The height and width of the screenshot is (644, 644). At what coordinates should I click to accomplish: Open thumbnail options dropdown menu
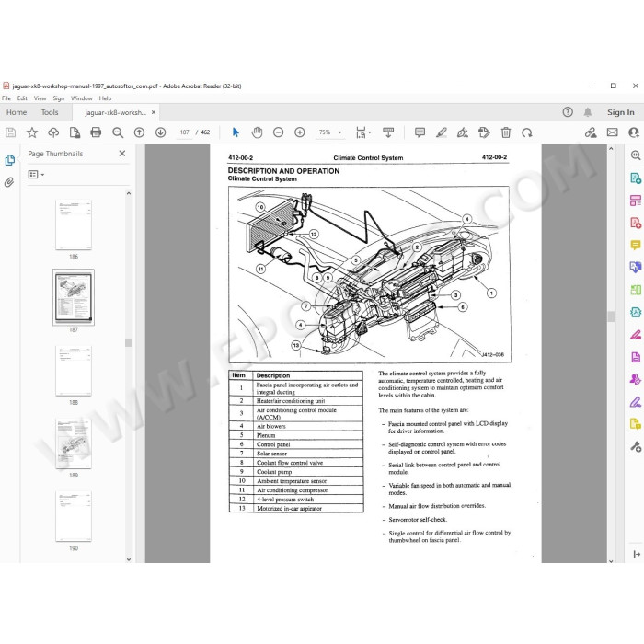point(36,175)
